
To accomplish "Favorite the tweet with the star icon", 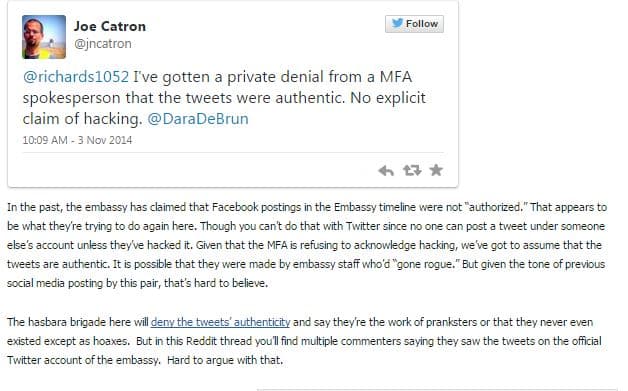I will pyautogui.click(x=436, y=170).
